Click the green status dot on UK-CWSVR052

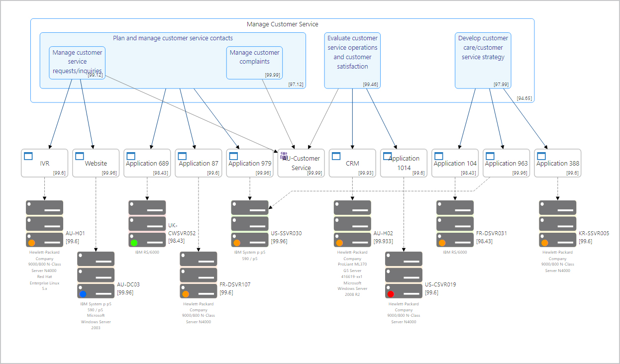tap(134, 243)
